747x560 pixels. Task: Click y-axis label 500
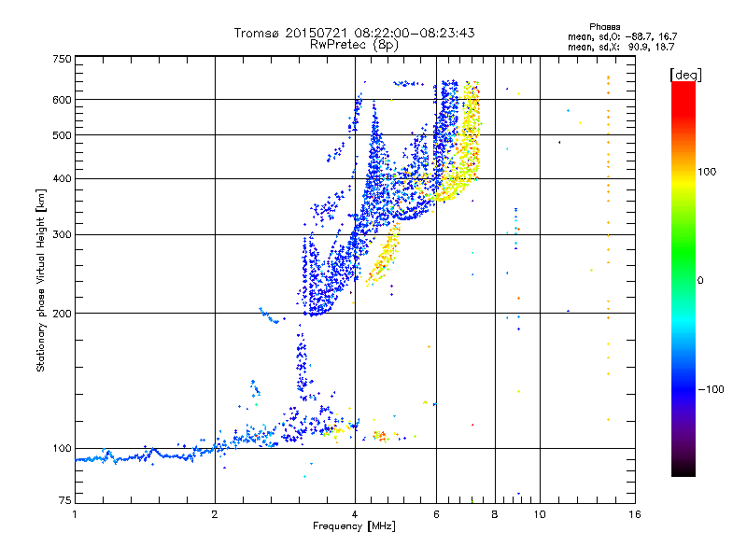(62, 135)
